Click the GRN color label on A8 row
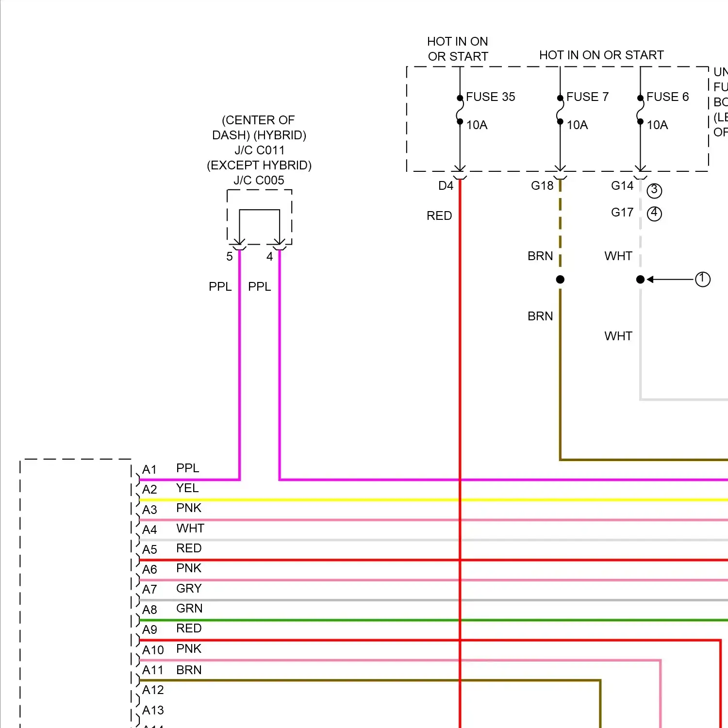The image size is (728, 728). (189, 609)
